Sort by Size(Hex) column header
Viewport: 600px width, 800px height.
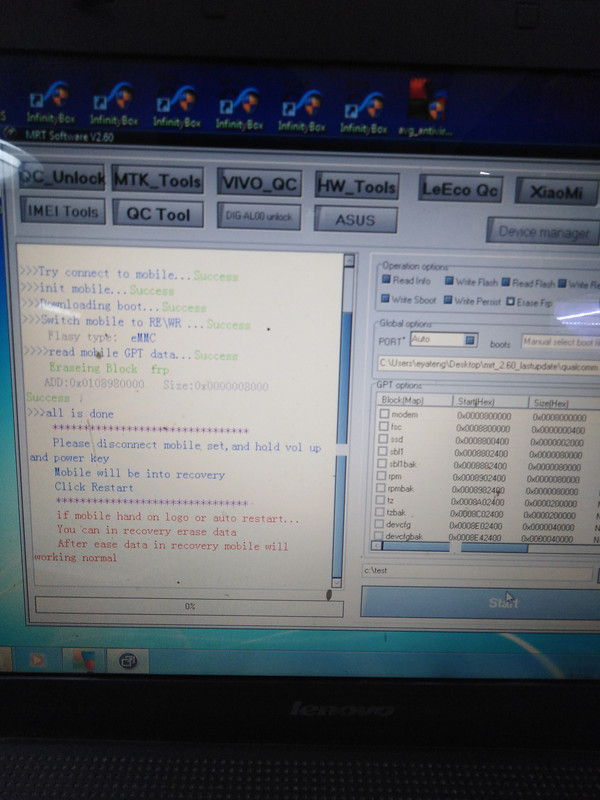coord(564,403)
